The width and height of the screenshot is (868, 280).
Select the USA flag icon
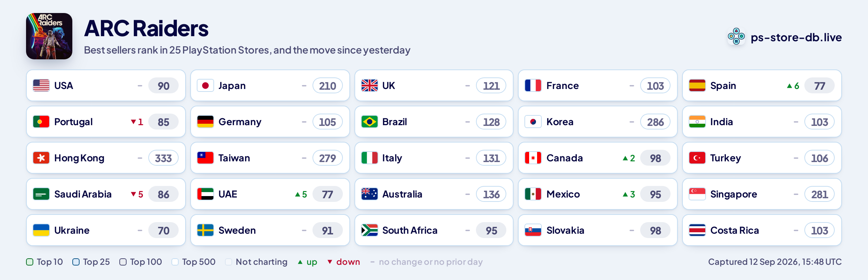(41, 85)
